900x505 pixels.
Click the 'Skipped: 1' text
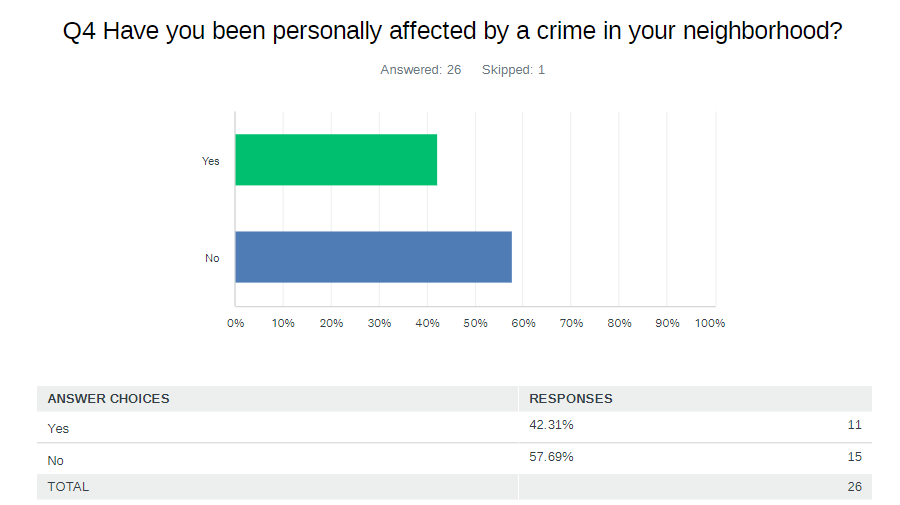[513, 70]
